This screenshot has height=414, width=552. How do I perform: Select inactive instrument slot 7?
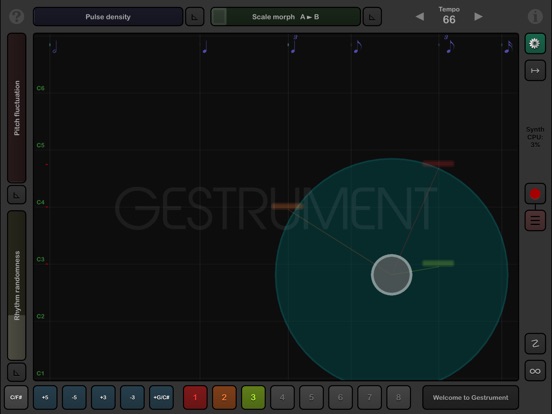(x=369, y=397)
